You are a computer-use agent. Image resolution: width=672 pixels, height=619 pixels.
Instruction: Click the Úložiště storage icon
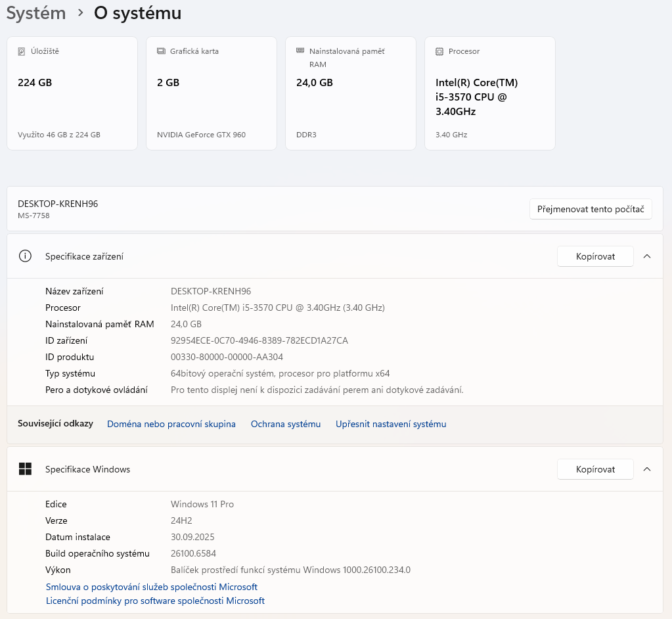click(22, 51)
